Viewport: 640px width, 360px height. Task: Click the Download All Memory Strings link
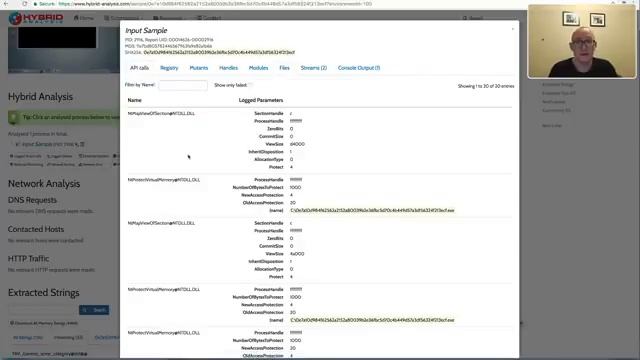[44, 323]
